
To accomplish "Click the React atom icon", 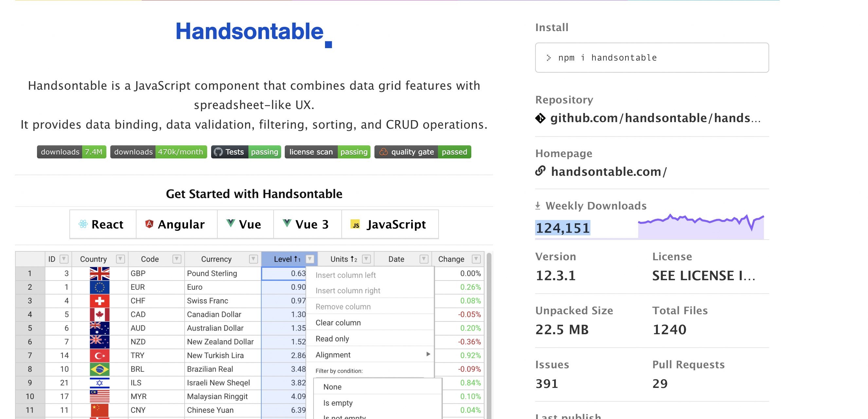I will click(83, 224).
